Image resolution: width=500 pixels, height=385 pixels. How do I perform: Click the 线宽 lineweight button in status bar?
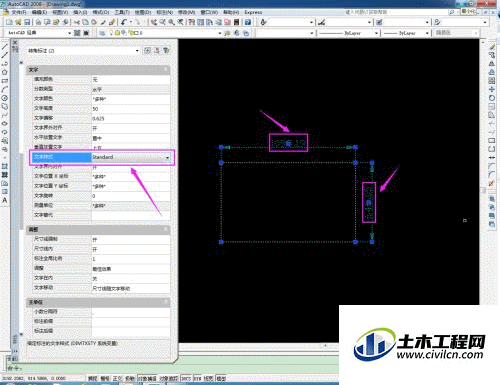[x=209, y=379]
